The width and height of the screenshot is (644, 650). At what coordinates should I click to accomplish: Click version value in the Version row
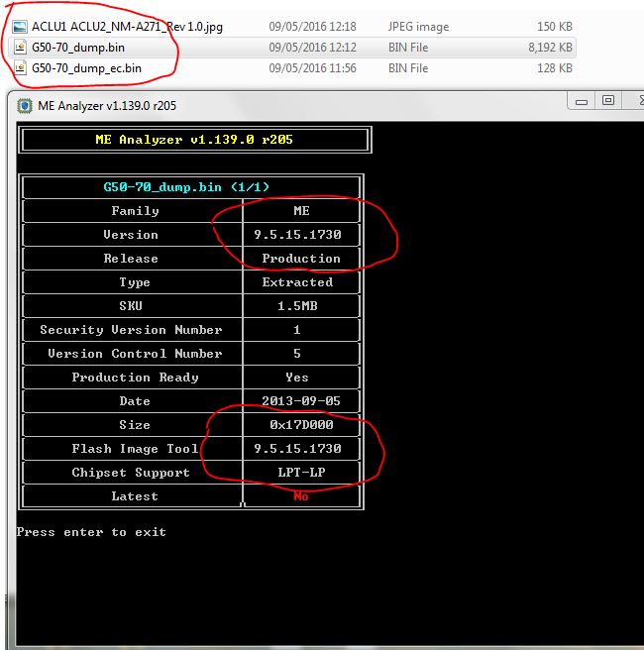click(297, 235)
